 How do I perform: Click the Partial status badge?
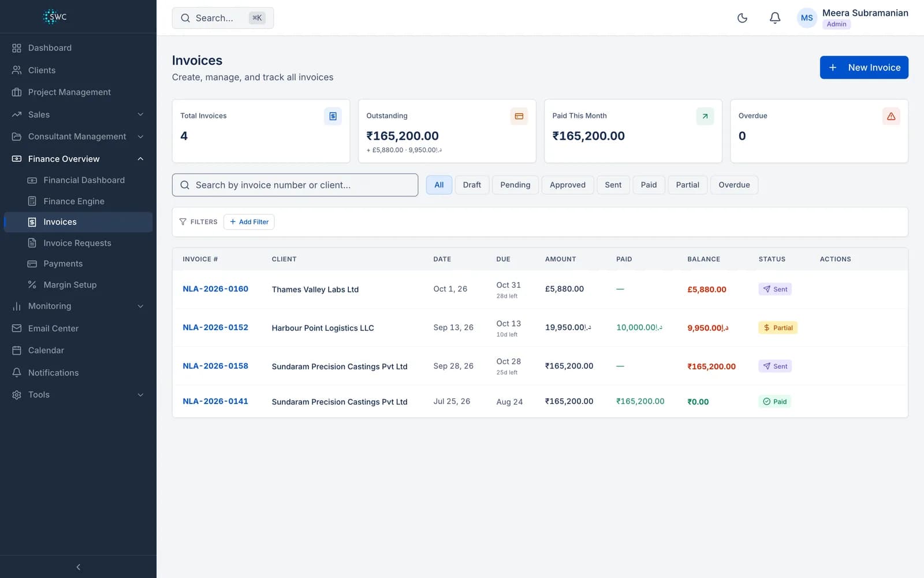tap(777, 328)
